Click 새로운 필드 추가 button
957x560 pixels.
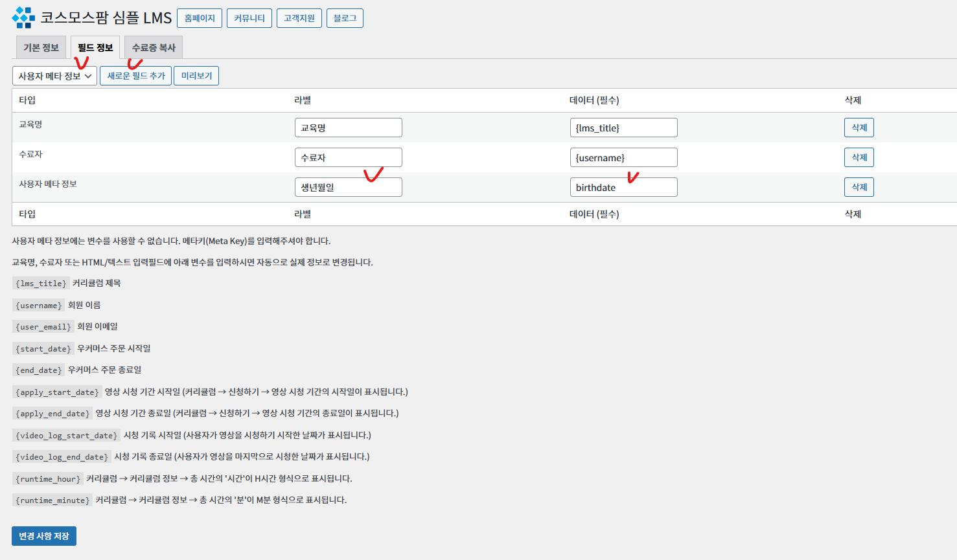135,76
